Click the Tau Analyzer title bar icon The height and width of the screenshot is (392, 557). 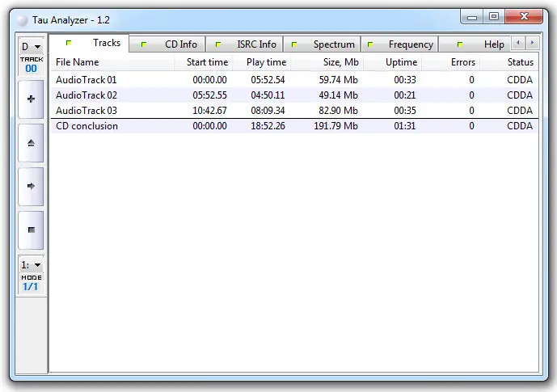22,20
